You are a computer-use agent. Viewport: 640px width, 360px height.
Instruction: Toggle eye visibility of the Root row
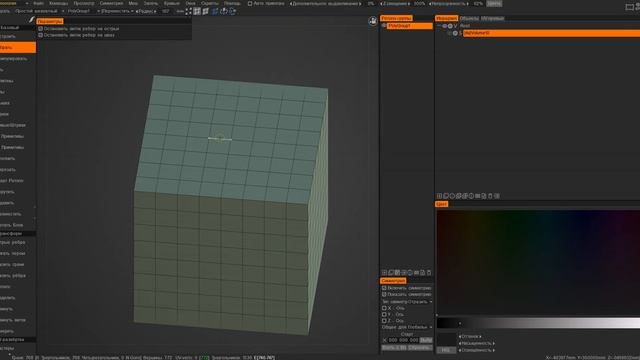(x=445, y=26)
